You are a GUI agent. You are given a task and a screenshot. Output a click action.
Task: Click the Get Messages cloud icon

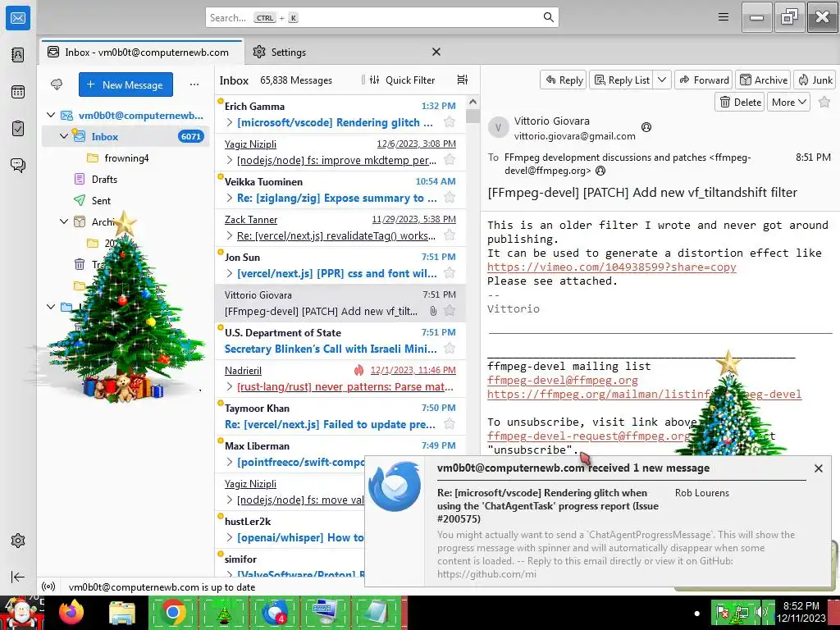pos(57,84)
